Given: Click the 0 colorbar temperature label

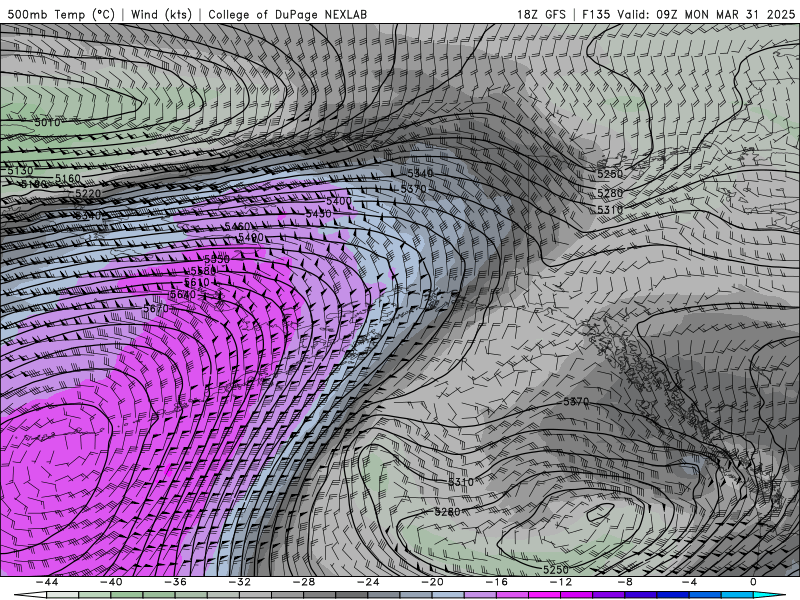Looking at the screenshot, I should [x=753, y=582].
